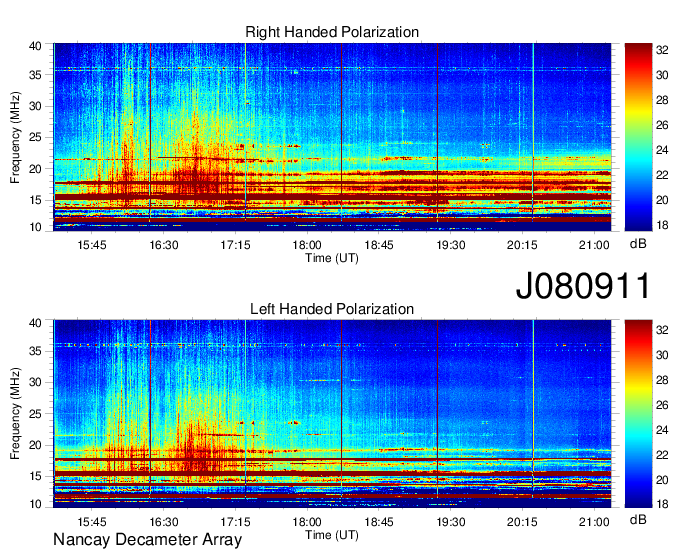Viewport: 680px width, 552px height.
Task: Click the 15:45 tick on upper plot
Action: tap(92, 245)
